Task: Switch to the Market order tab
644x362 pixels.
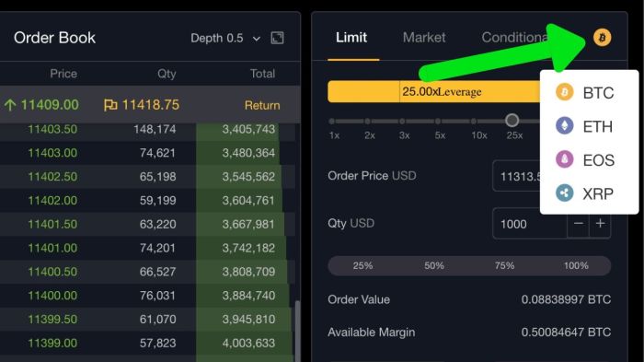Action: (x=424, y=38)
